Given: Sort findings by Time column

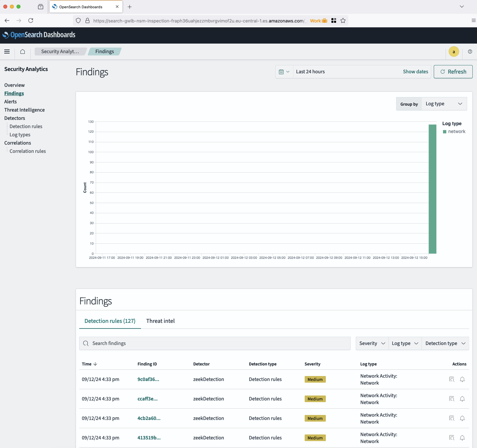Looking at the screenshot, I should coord(89,364).
